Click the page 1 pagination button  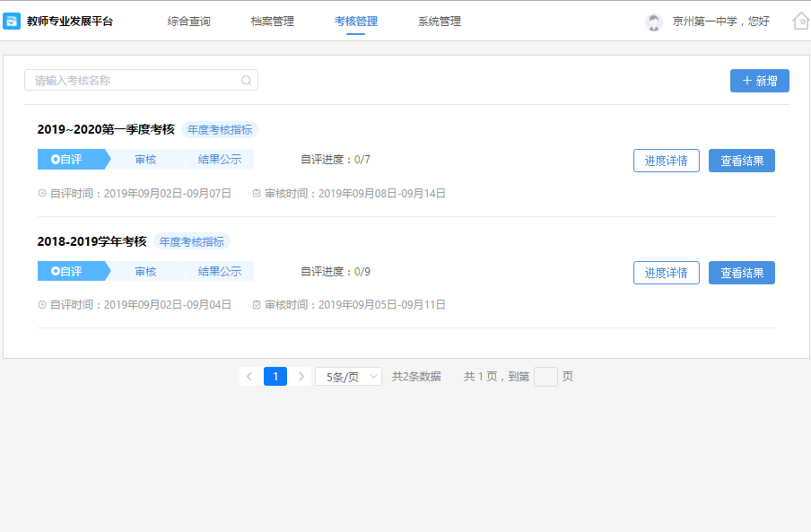[275, 376]
